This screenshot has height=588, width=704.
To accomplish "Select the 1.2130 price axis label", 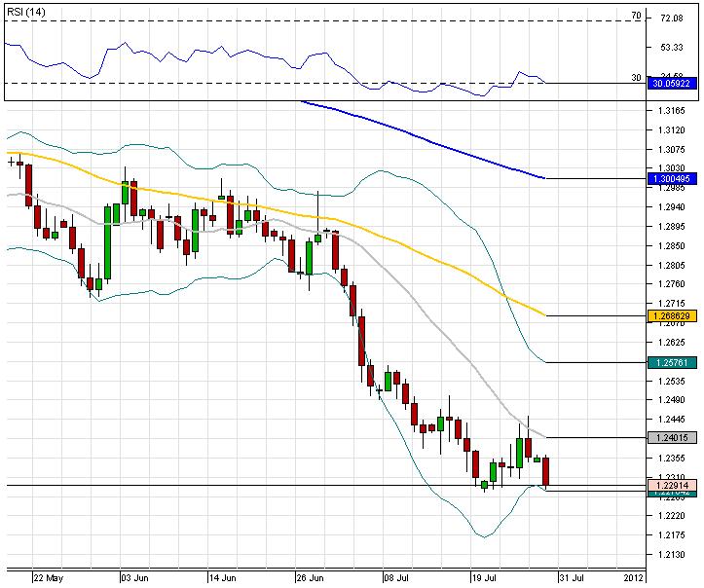I will click(670, 555).
